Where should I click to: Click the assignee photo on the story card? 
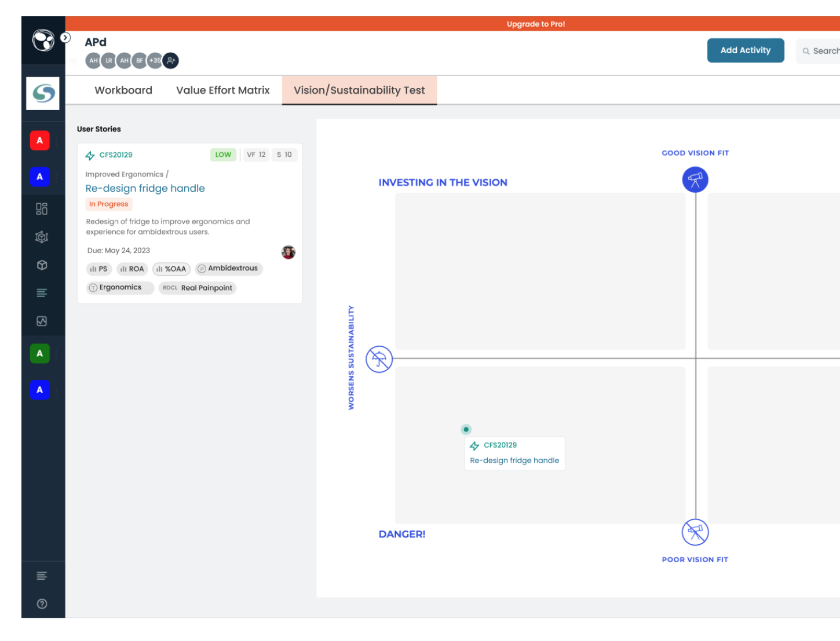coord(288,252)
